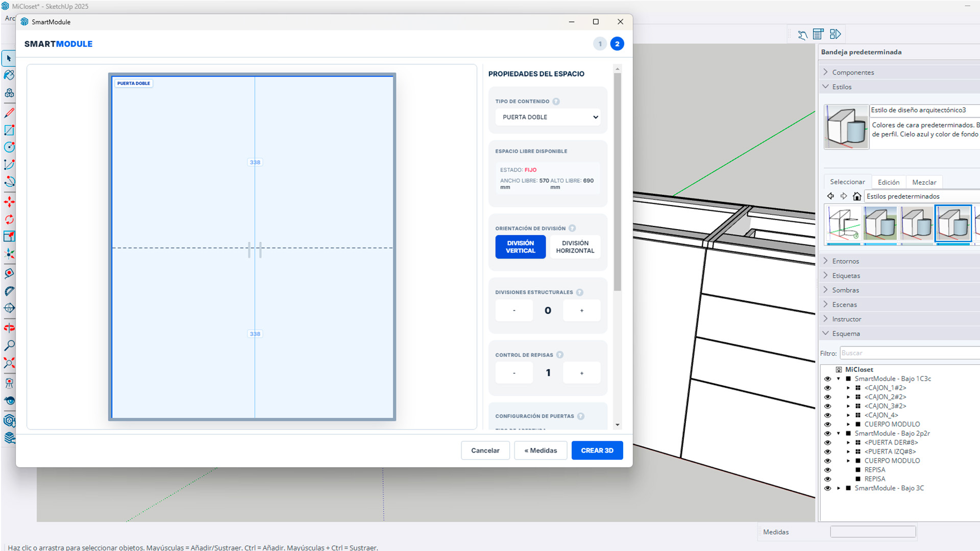Screen dimensions: 980x551
Task: Click the Zoom Extents tool
Action: point(9,363)
